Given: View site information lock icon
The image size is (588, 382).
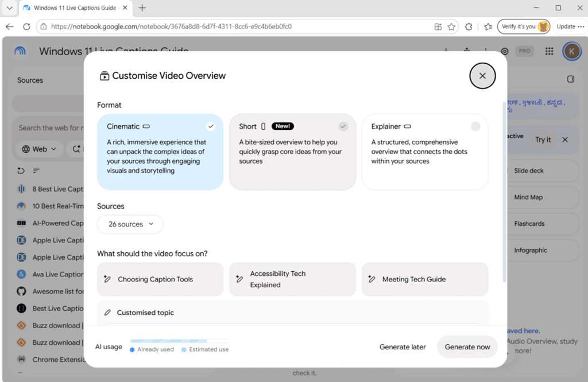Looking at the screenshot, I should pyautogui.click(x=44, y=26).
